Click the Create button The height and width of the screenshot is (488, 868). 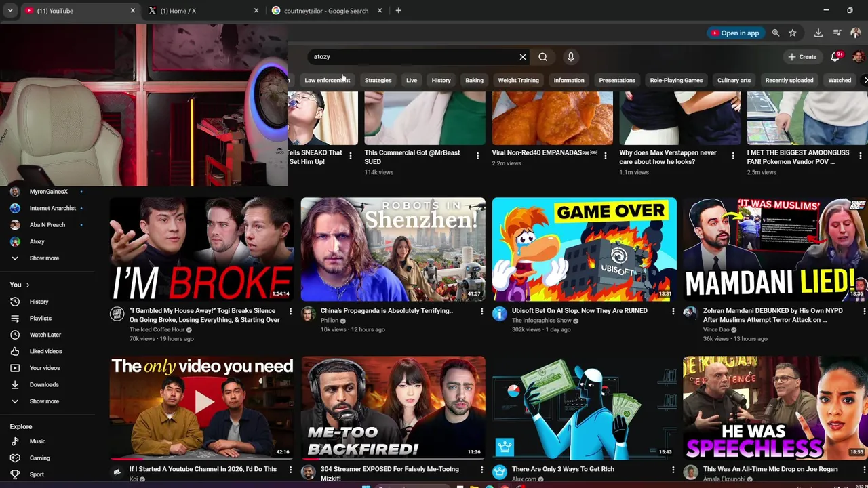click(x=802, y=57)
